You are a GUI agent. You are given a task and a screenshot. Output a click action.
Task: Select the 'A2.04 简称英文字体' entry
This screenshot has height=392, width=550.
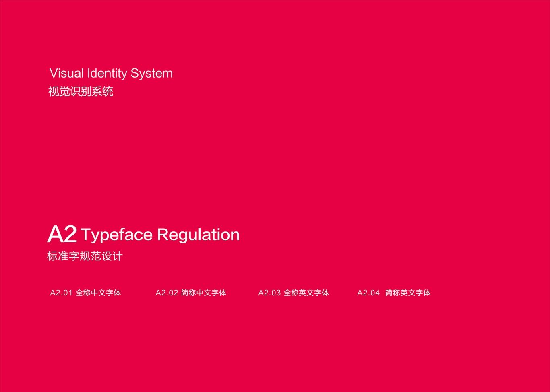[x=394, y=293]
